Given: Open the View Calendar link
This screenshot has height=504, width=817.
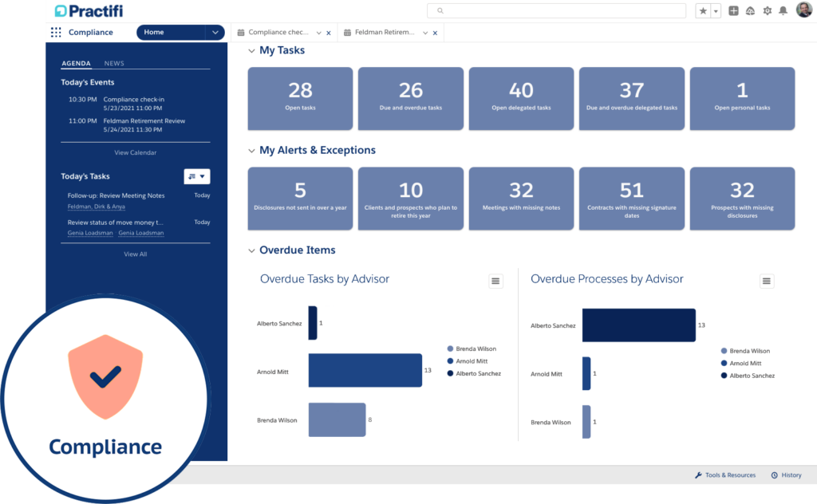Looking at the screenshot, I should pos(135,152).
